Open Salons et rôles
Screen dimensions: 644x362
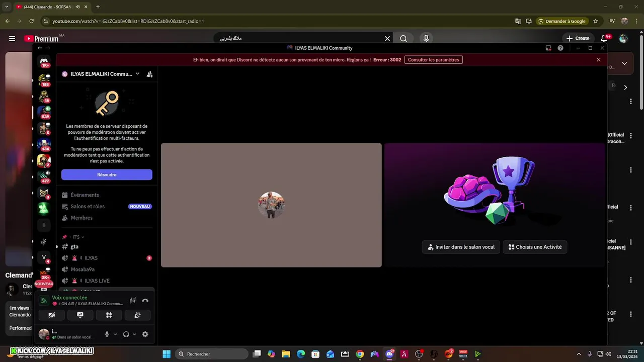click(107, 206)
